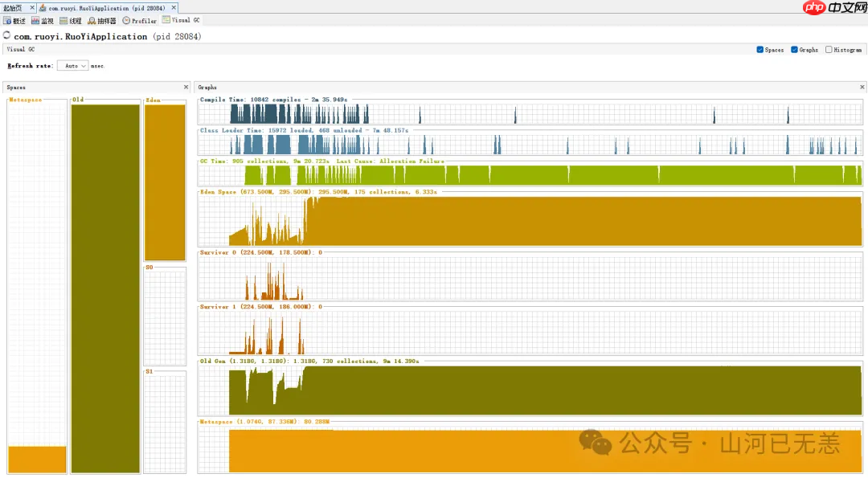The image size is (868, 478).
Task: Select the 抽样器 sampler tab icon
Action: coord(92,21)
